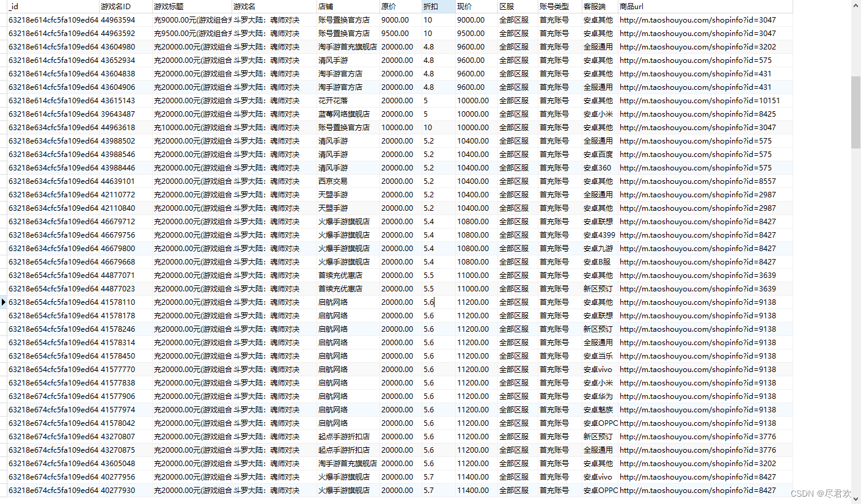Select the game ID cell 39643487

click(x=125, y=114)
